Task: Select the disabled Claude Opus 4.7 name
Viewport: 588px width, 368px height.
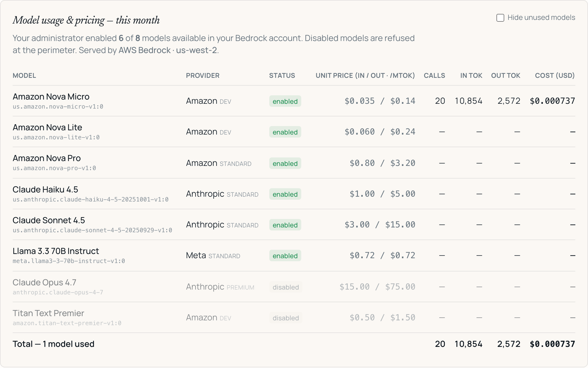Action: 44,282
